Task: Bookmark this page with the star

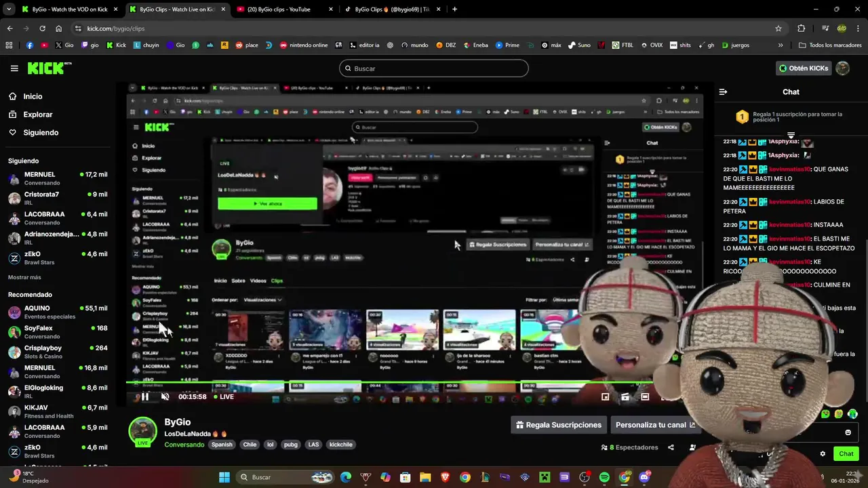Action: tap(778, 28)
